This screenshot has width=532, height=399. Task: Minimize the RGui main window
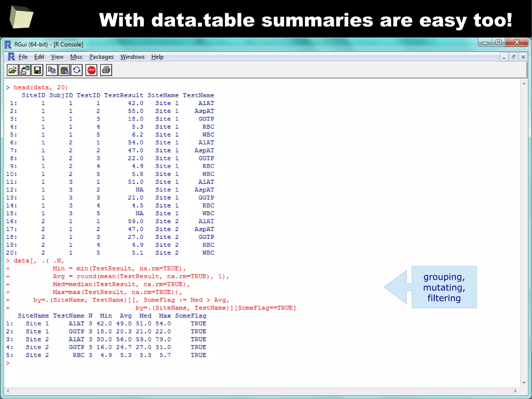pos(485,42)
